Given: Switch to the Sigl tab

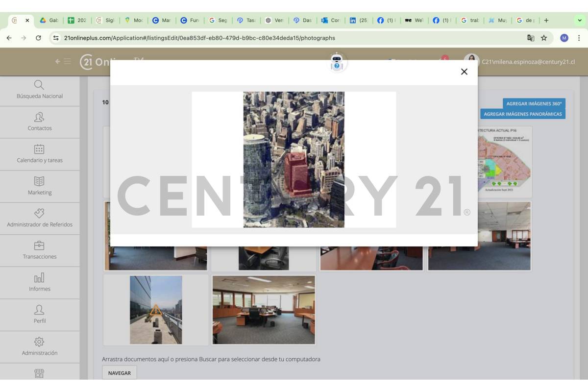Looking at the screenshot, I should [x=105, y=21].
